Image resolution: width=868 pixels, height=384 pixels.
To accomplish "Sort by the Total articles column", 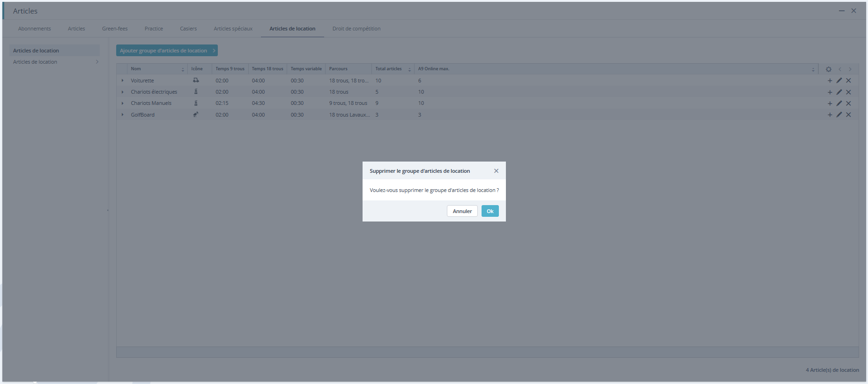I will pyautogui.click(x=393, y=69).
